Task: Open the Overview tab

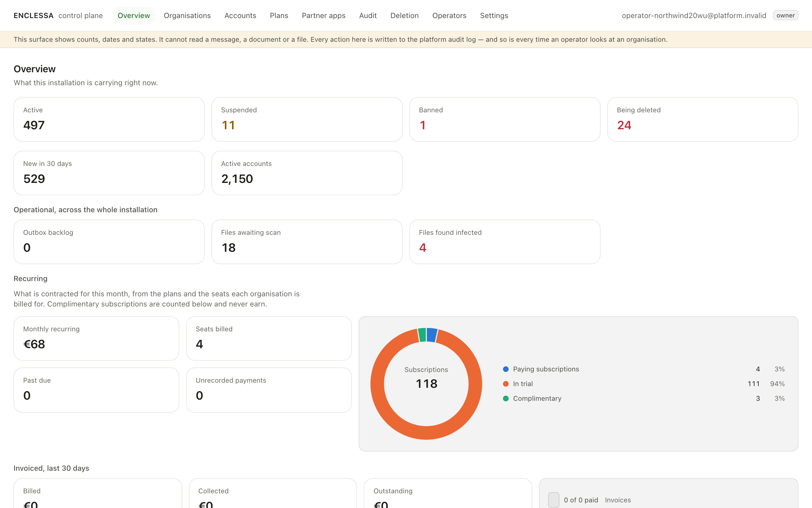Action: tap(134, 16)
